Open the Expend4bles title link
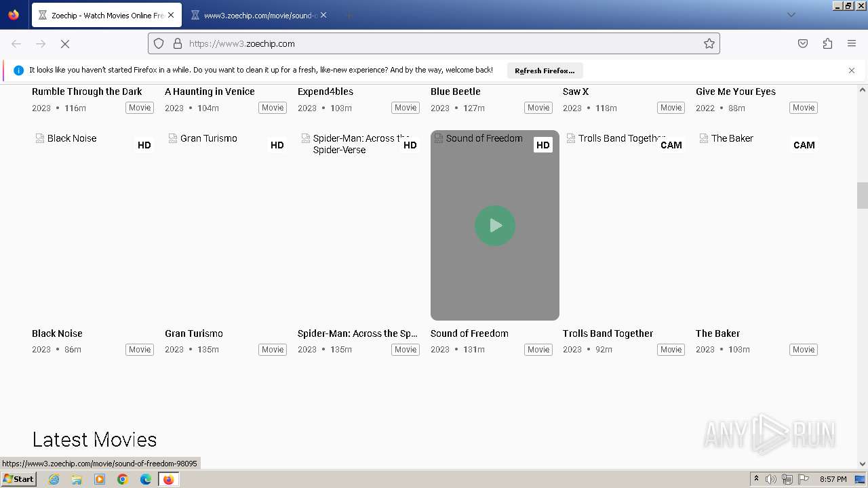868x488 pixels. (325, 91)
